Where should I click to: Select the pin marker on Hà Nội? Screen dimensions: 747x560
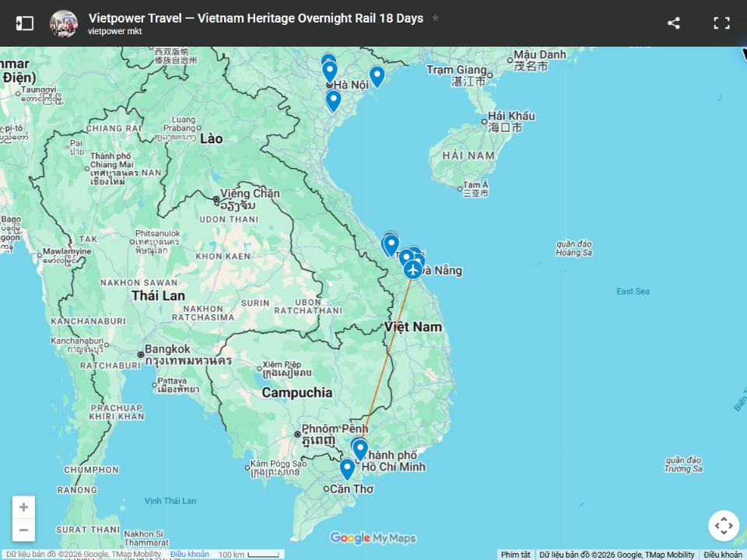(330, 72)
